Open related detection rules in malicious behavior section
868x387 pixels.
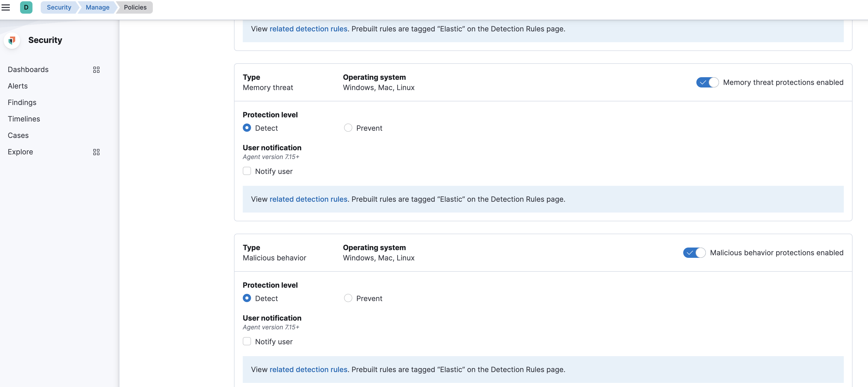point(308,370)
